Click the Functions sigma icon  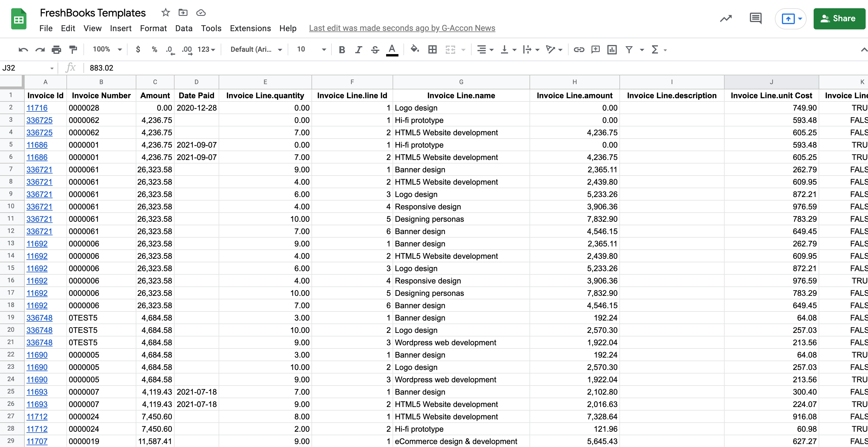point(655,50)
